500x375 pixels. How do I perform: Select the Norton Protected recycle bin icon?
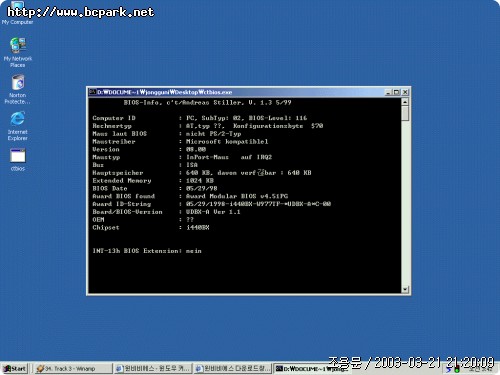(18, 89)
